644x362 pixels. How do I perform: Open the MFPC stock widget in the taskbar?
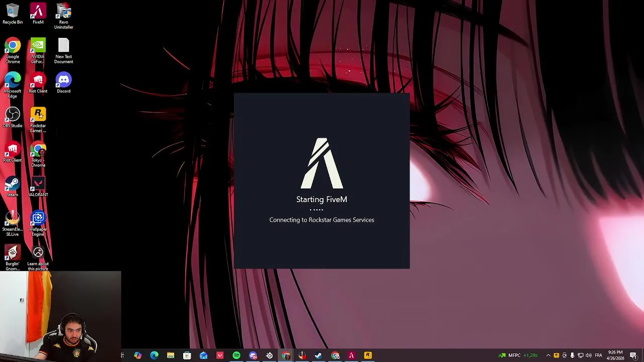pos(518,355)
